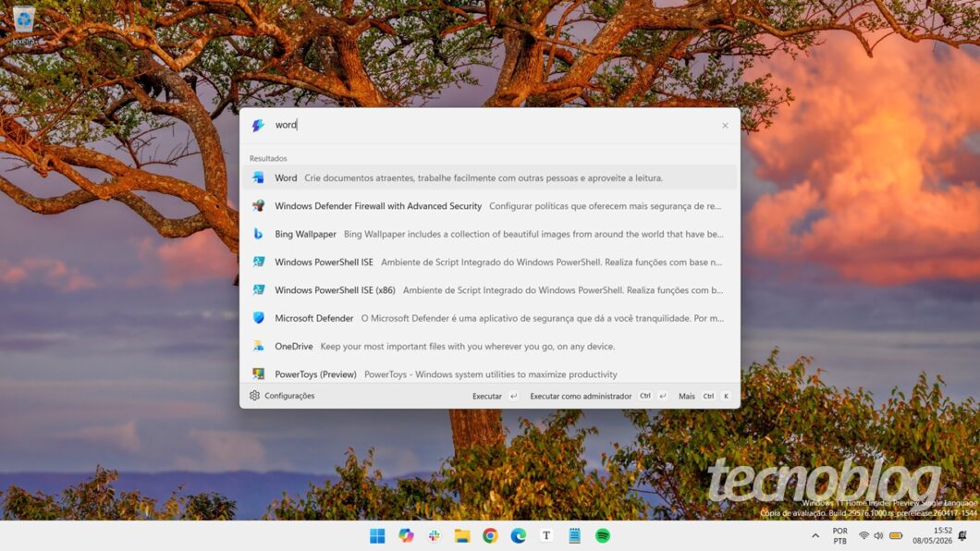Show hidden tray icons chevron

pos(815,536)
